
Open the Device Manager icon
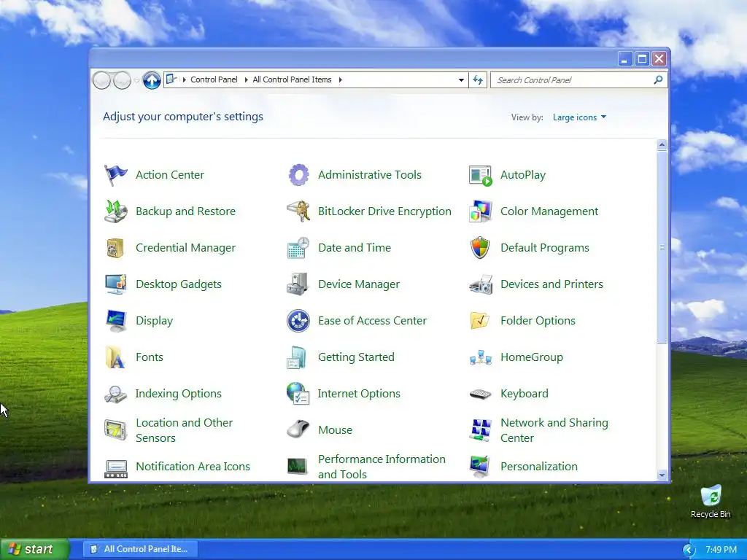pyautogui.click(x=298, y=284)
